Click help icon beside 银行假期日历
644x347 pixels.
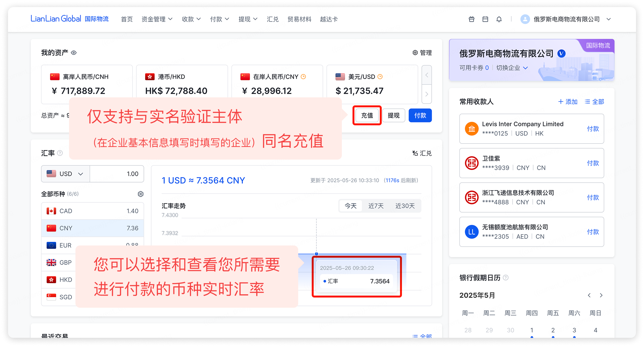506,278
